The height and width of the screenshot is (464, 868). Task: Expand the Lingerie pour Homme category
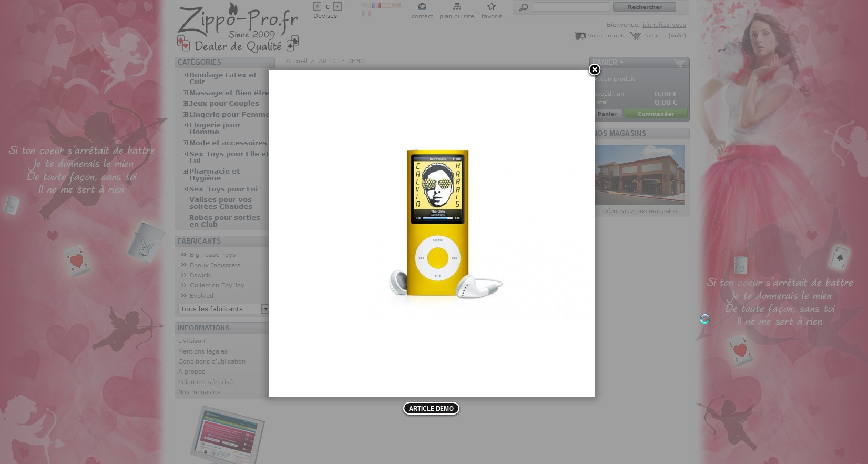(185, 125)
